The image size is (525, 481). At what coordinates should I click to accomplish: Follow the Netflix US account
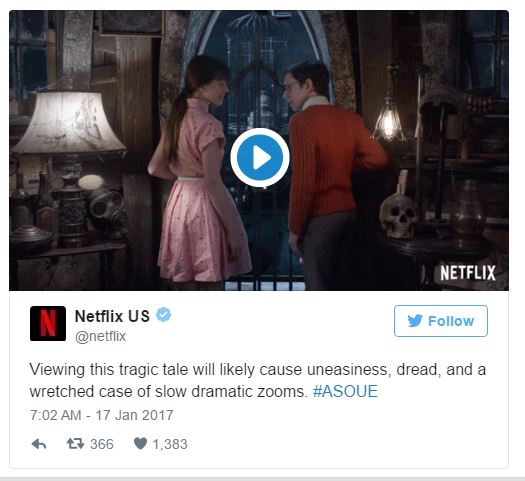pos(441,321)
